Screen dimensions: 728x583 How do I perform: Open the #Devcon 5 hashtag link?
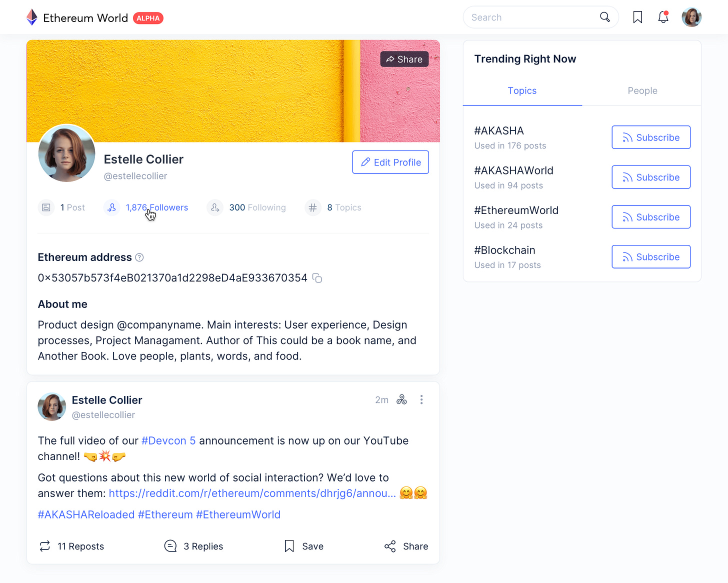pos(168,441)
